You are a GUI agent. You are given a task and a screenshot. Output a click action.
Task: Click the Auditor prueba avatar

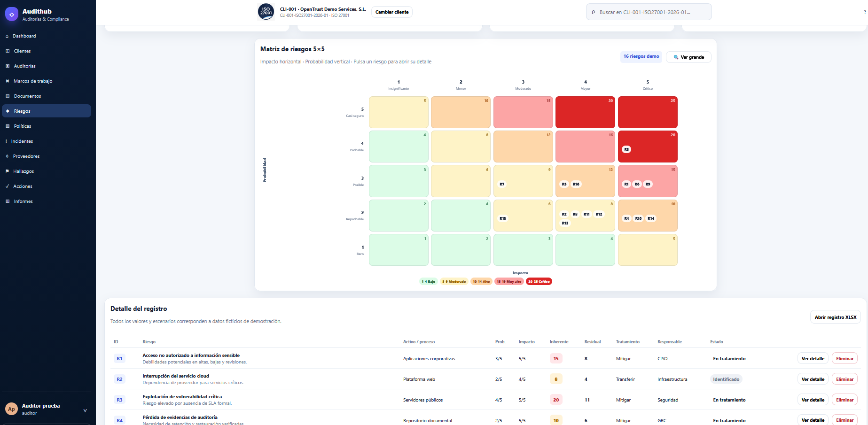12,409
